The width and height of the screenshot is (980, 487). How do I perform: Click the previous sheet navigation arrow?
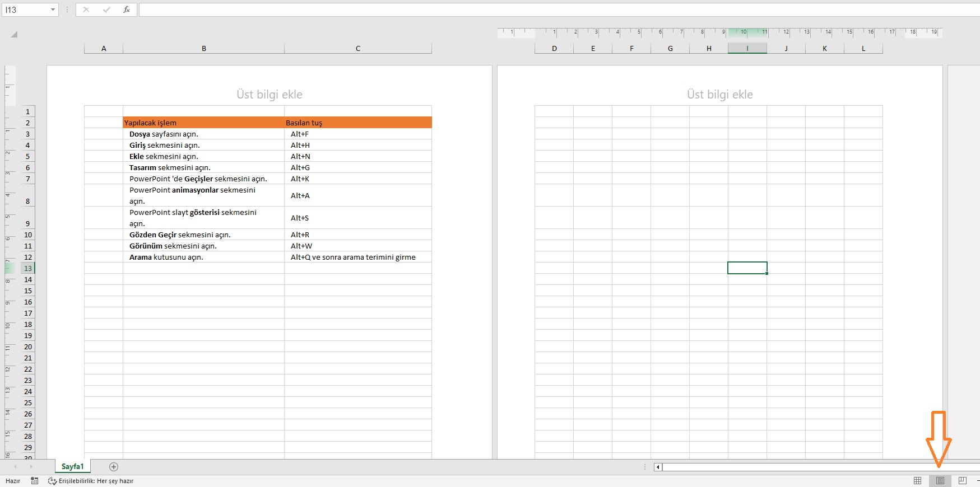[x=15, y=466]
